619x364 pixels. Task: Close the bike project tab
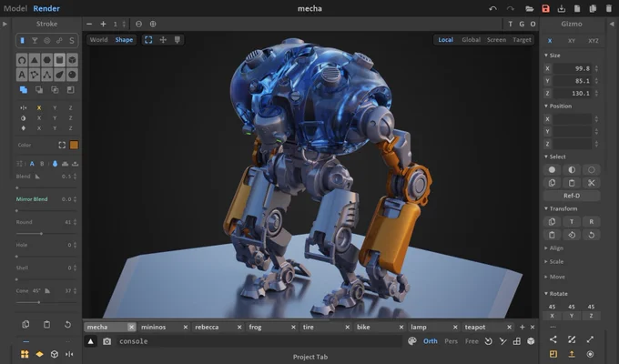pos(401,327)
